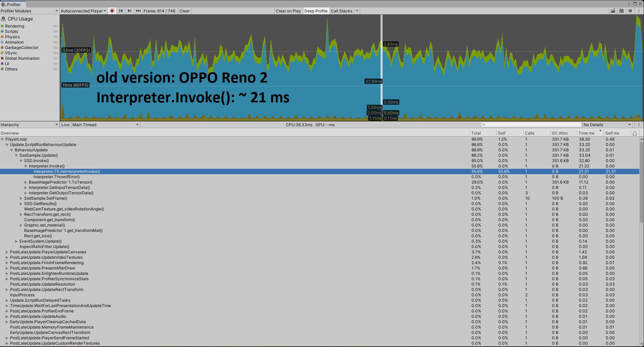Click the Scripts color swatch in CPU Usage legend

point(3,31)
